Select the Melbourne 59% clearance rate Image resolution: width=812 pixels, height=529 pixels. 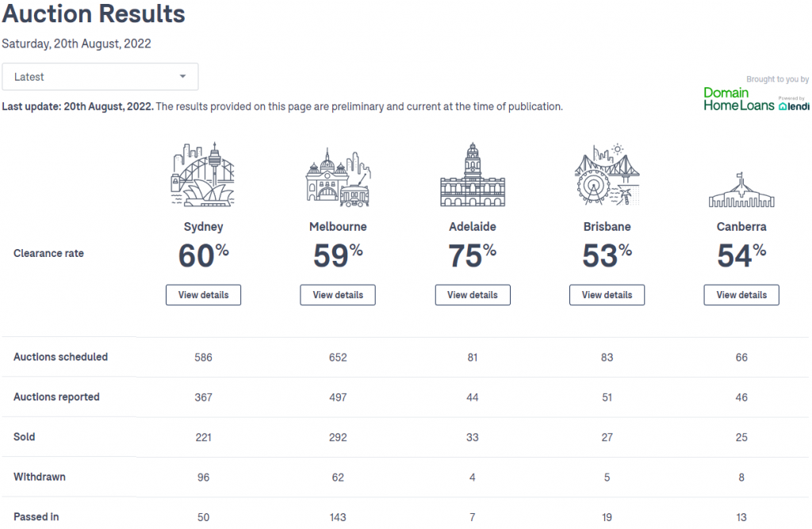(x=338, y=255)
